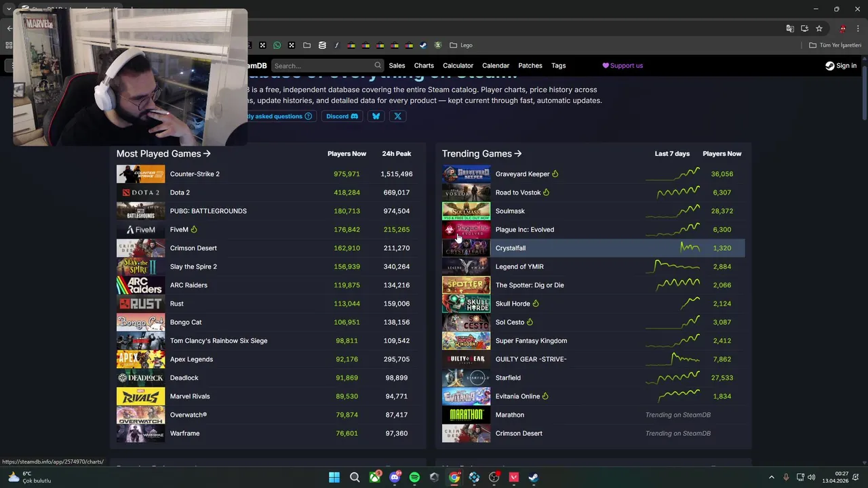Open the Overwatch logo thumbnail

[x=140, y=415]
